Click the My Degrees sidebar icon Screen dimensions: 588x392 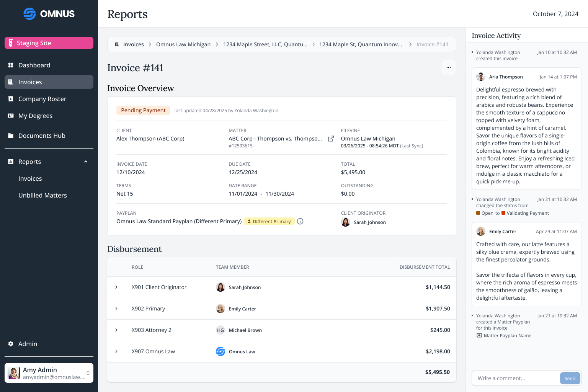[x=11, y=116]
